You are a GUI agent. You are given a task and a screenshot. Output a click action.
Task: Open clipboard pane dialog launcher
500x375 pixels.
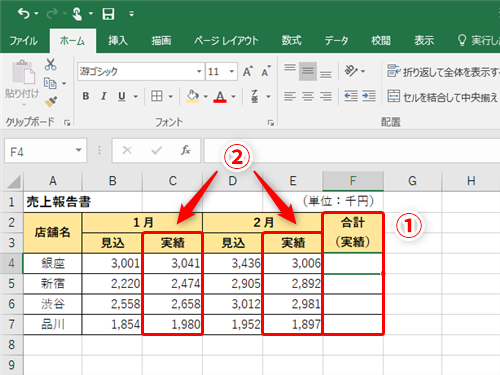(x=67, y=123)
